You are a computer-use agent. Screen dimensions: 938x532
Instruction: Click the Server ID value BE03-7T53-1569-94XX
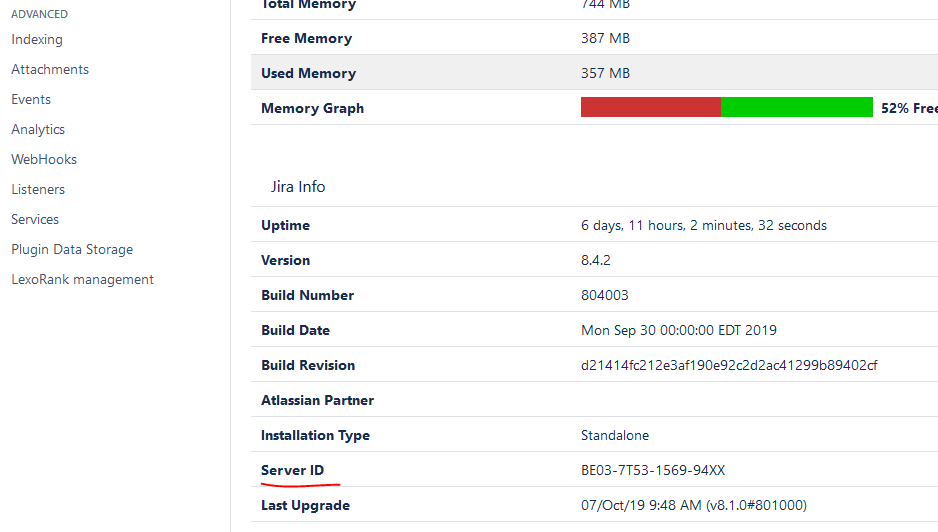pyautogui.click(x=653, y=470)
